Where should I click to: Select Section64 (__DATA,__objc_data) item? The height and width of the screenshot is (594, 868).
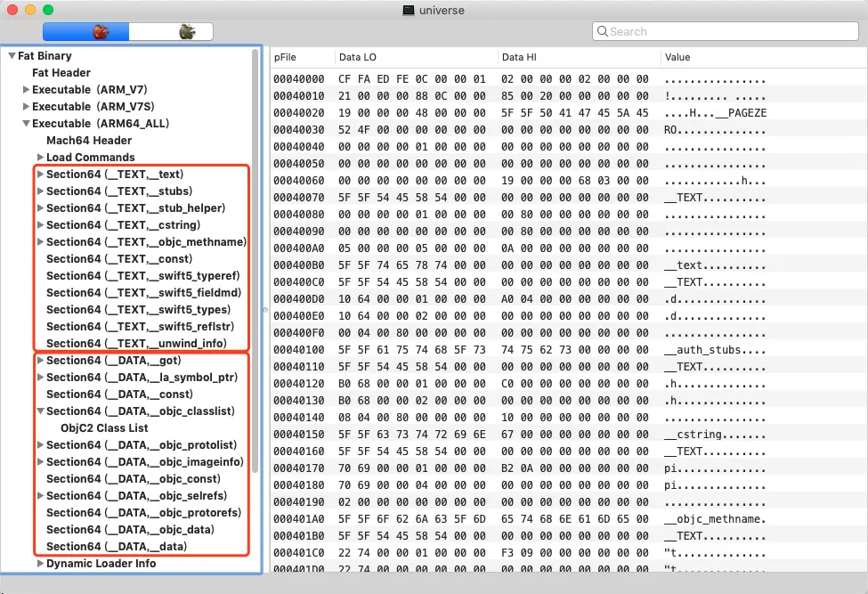click(130, 530)
